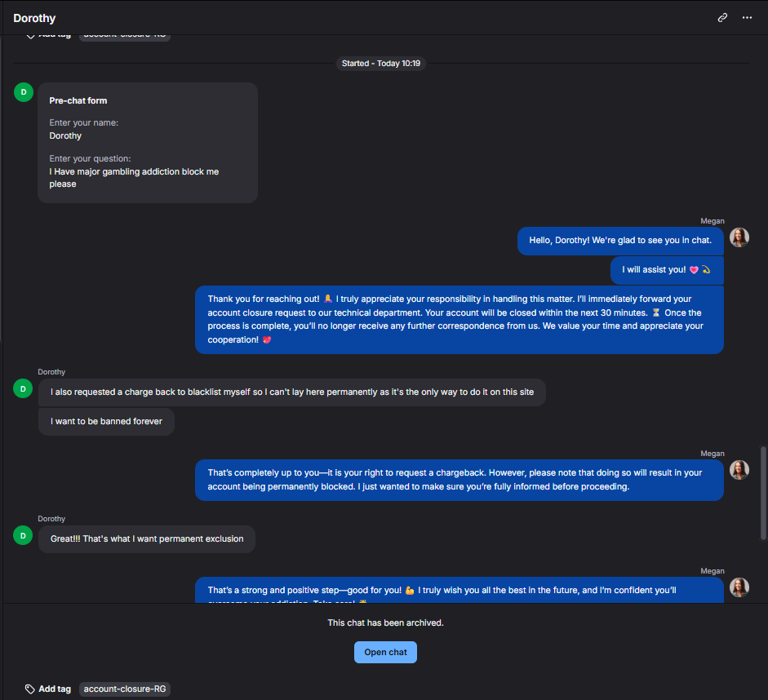Image resolution: width=768 pixels, height=700 pixels.
Task: Click the account closure 30 minutes message
Action: point(459,319)
